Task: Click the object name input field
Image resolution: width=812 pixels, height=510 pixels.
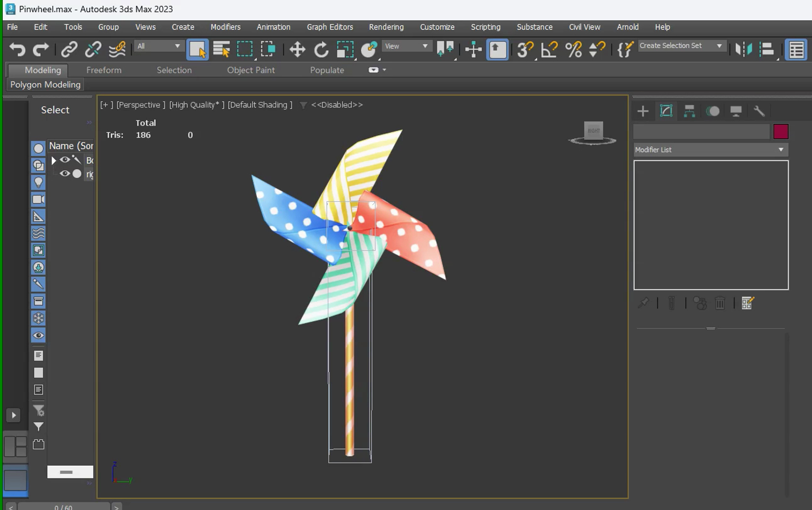Action: click(701, 132)
